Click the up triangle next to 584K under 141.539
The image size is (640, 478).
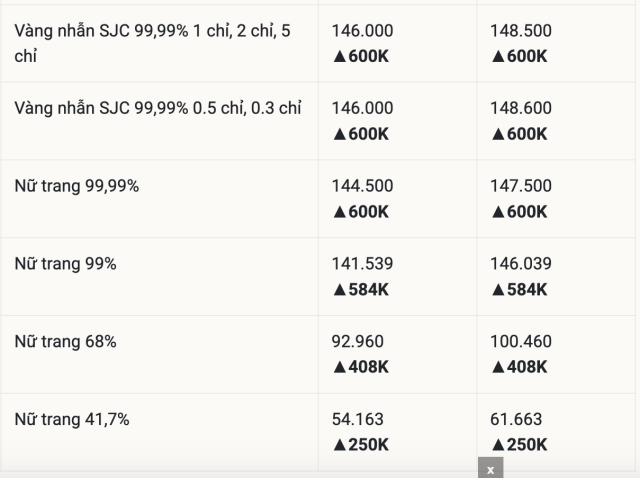[340, 290]
